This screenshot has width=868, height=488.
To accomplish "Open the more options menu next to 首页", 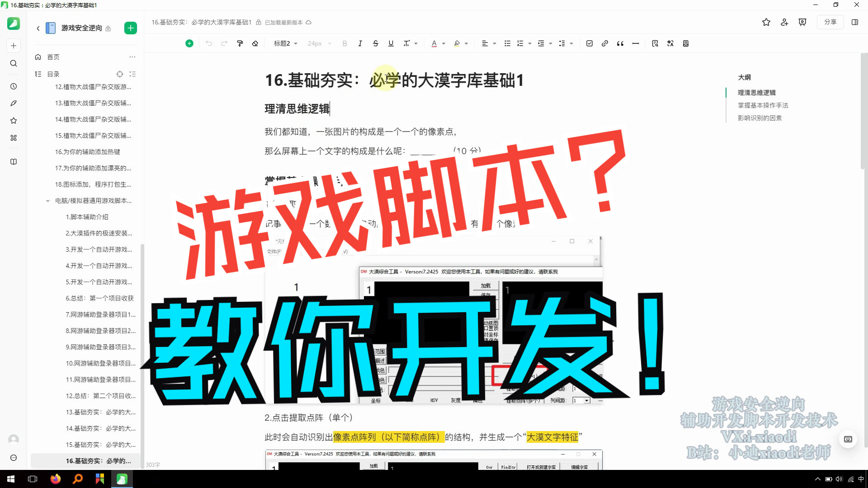I will 132,57.
